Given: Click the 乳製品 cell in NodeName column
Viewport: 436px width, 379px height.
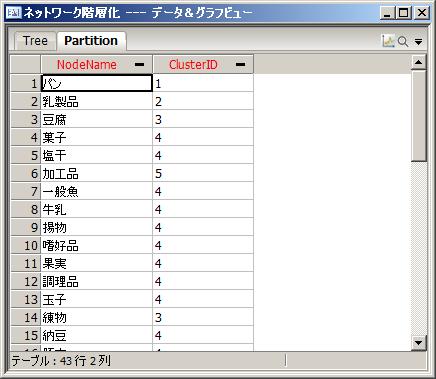Looking at the screenshot, I should coord(97,101).
